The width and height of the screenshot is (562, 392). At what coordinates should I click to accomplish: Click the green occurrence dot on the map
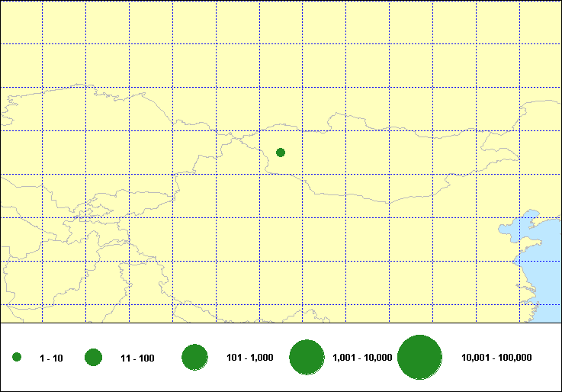click(281, 153)
